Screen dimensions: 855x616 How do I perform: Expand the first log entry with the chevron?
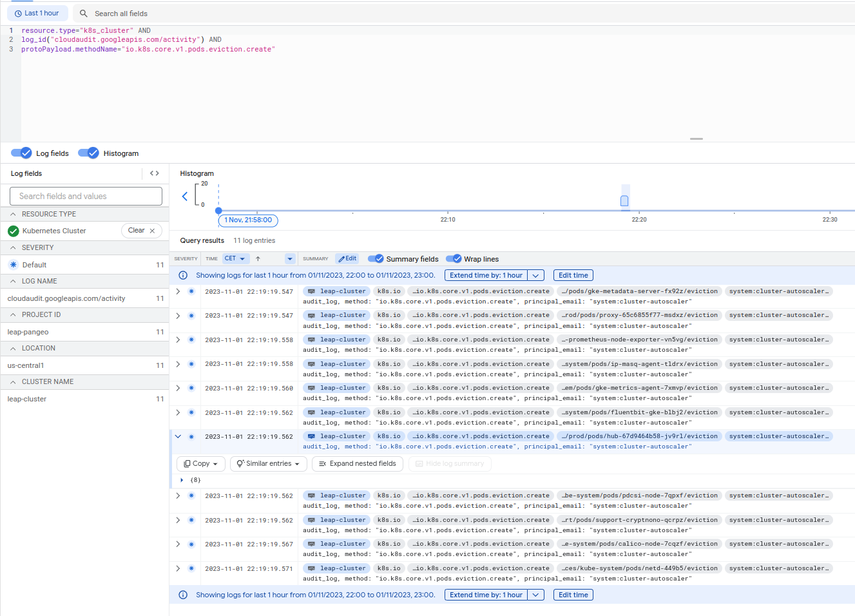[177, 291]
